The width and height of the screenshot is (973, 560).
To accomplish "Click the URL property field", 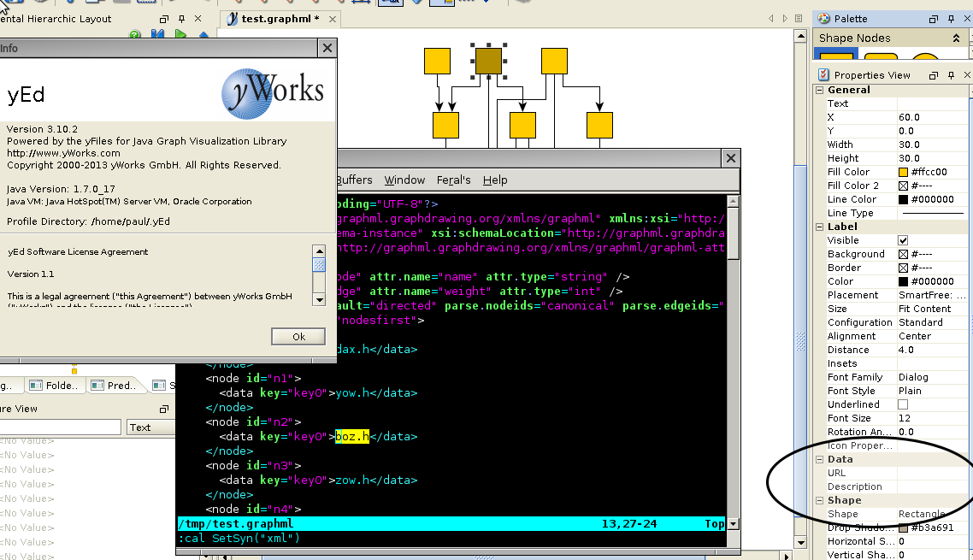I will 932,473.
